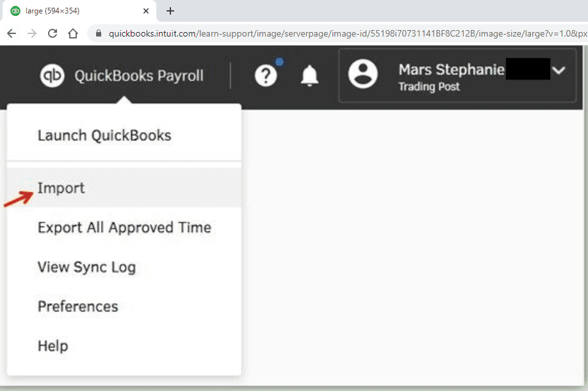This screenshot has height=391, width=588.
Task: Click the browser home icon
Action: [x=72, y=33]
